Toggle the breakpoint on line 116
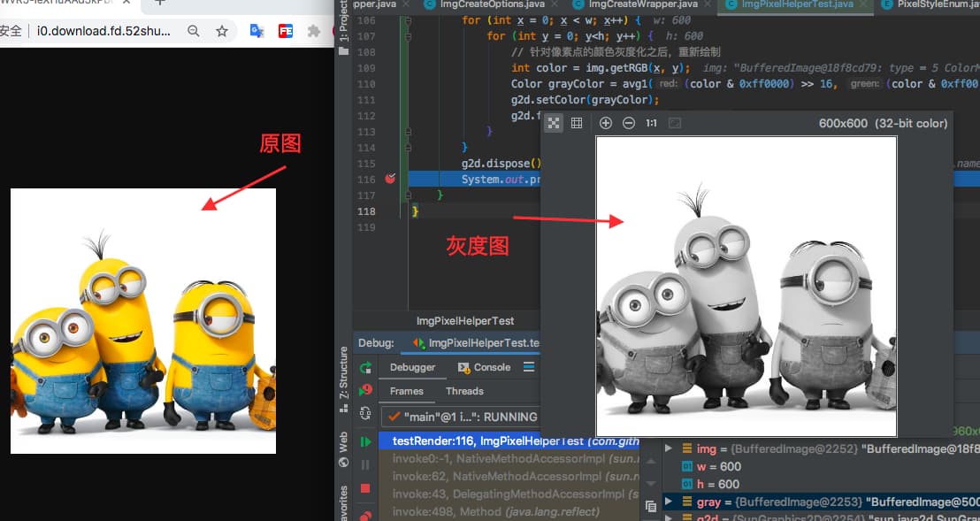Image resolution: width=980 pixels, height=521 pixels. pyautogui.click(x=390, y=180)
